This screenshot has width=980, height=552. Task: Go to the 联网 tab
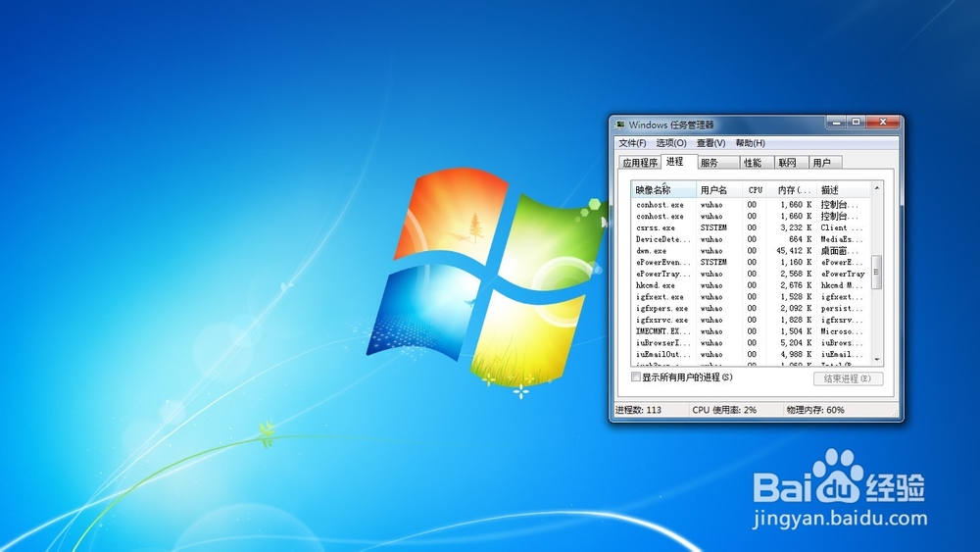pyautogui.click(x=791, y=163)
